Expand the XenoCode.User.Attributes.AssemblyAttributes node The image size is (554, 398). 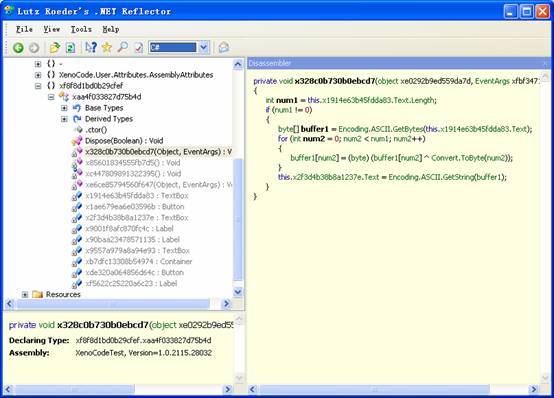(38, 75)
